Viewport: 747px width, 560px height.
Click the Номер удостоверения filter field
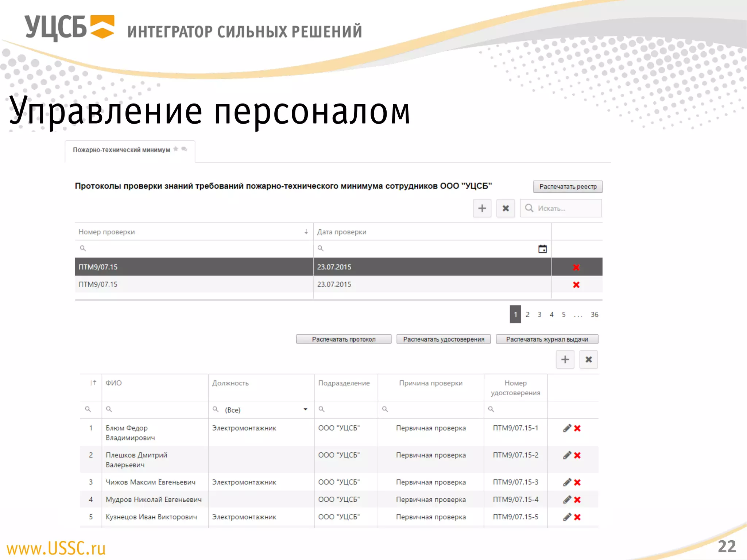[x=516, y=409]
